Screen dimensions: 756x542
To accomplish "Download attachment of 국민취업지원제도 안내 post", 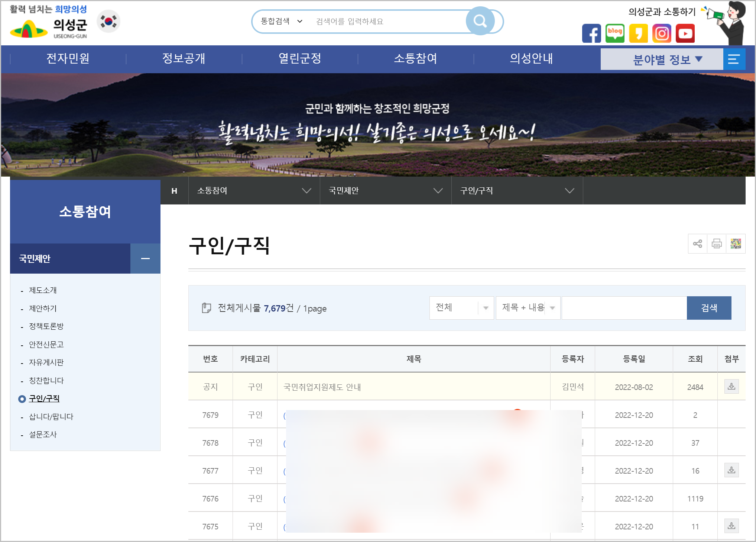I will [731, 387].
